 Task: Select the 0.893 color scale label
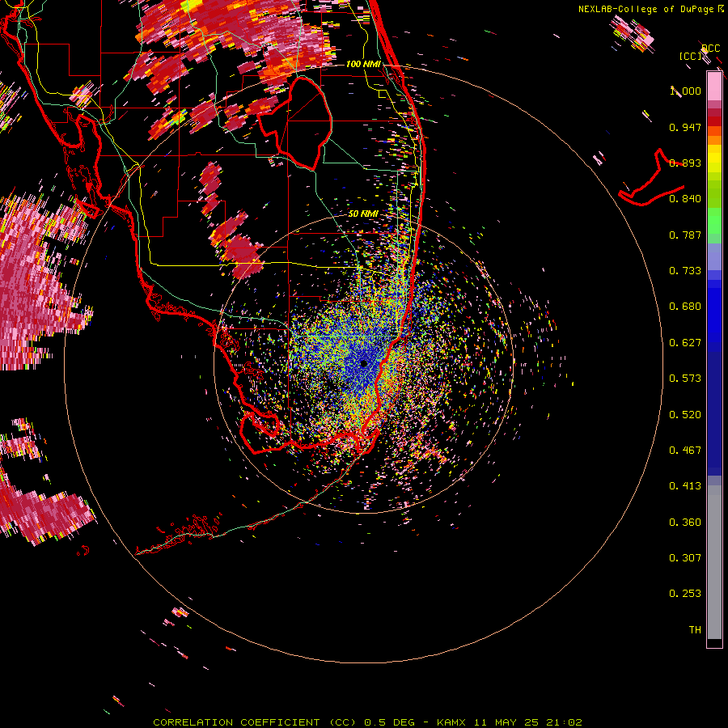point(685,163)
